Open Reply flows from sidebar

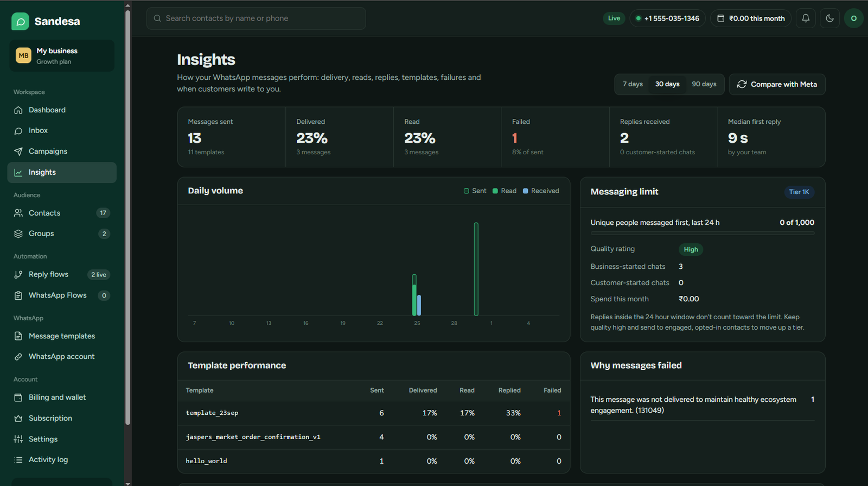pos(62,275)
